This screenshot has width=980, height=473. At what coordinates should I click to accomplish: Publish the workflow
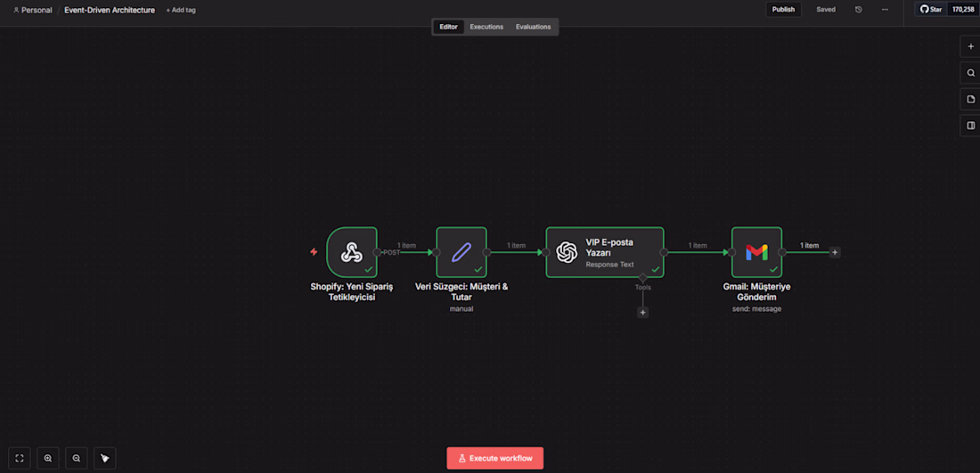pos(783,10)
